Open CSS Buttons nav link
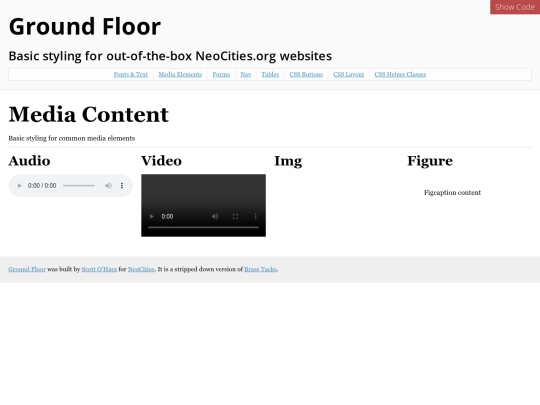Viewport: 540px width, 405px height. [306, 74]
